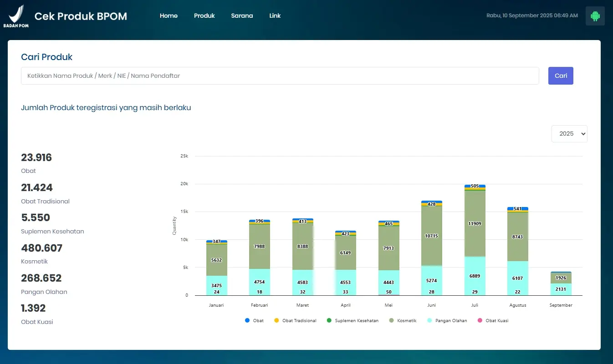Screen dimensions: 613x364
Task: Focus the product name search field
Action: coord(280,76)
